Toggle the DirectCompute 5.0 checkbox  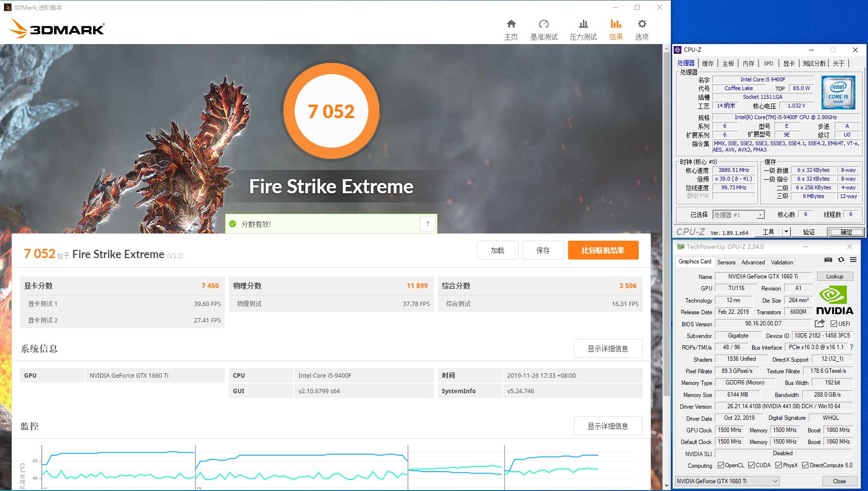coord(805,465)
